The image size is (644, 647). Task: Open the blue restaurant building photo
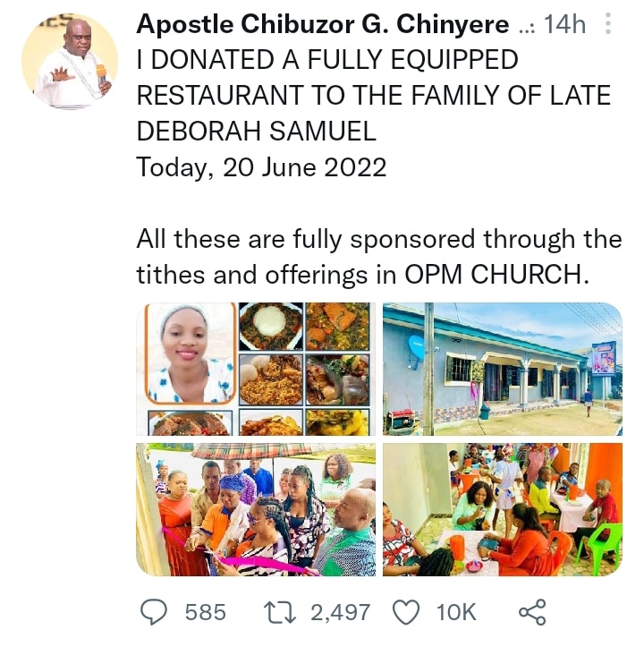[502, 369]
